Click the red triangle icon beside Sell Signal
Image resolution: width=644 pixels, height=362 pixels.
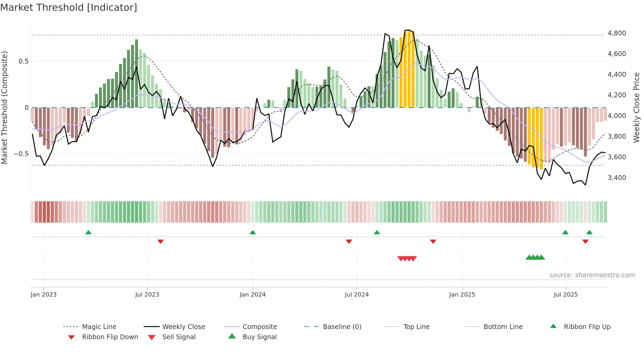tap(152, 337)
